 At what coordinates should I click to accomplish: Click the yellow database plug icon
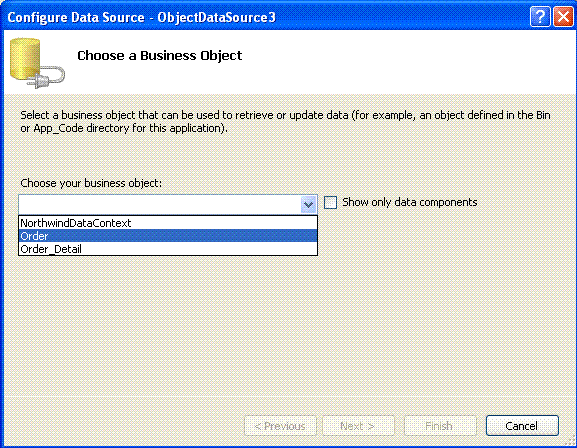click(37, 63)
